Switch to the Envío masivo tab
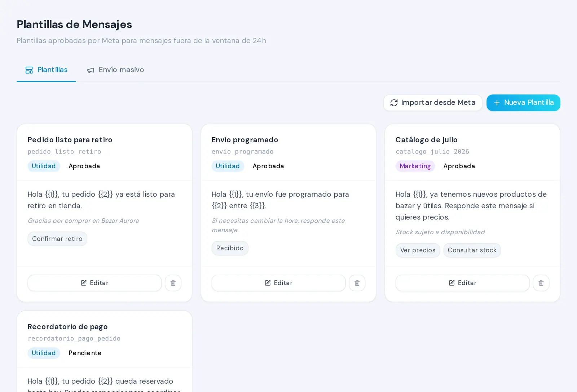The width and height of the screenshot is (577, 392). pos(115,70)
